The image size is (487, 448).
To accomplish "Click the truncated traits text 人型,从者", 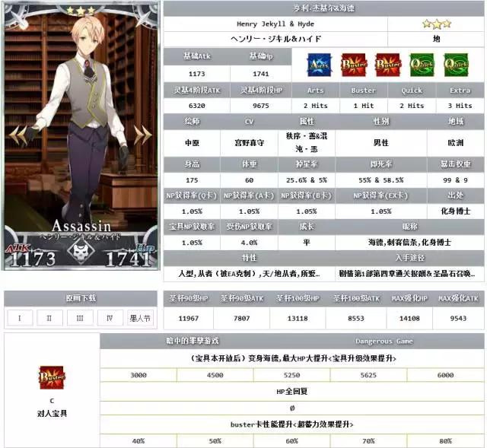I will click(x=250, y=274).
